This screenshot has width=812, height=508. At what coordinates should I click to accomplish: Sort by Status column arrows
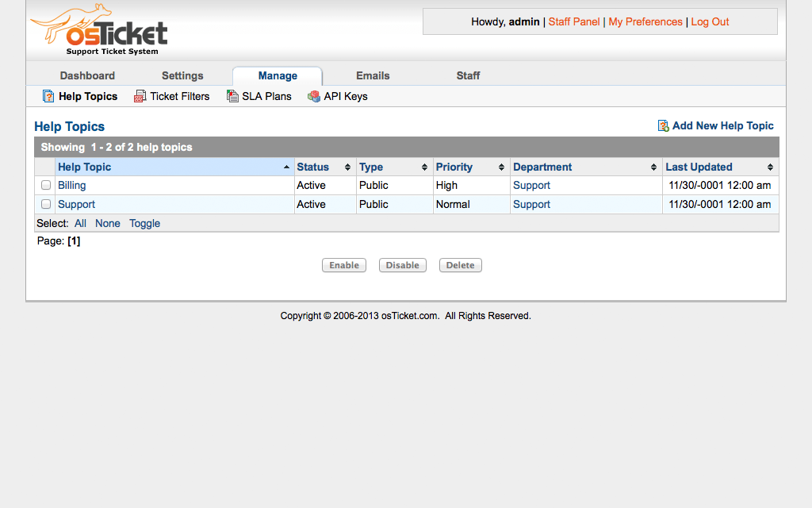[347, 167]
